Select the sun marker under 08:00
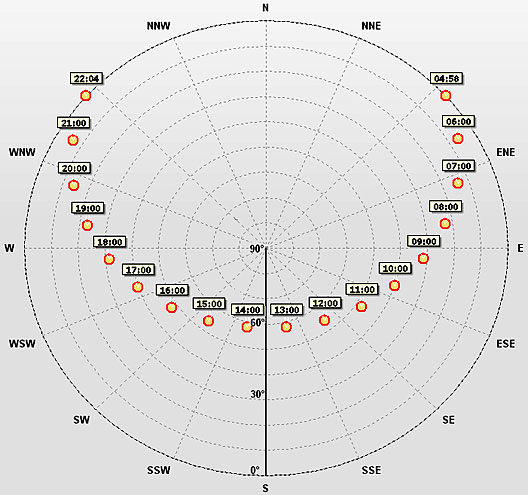 tap(445, 223)
